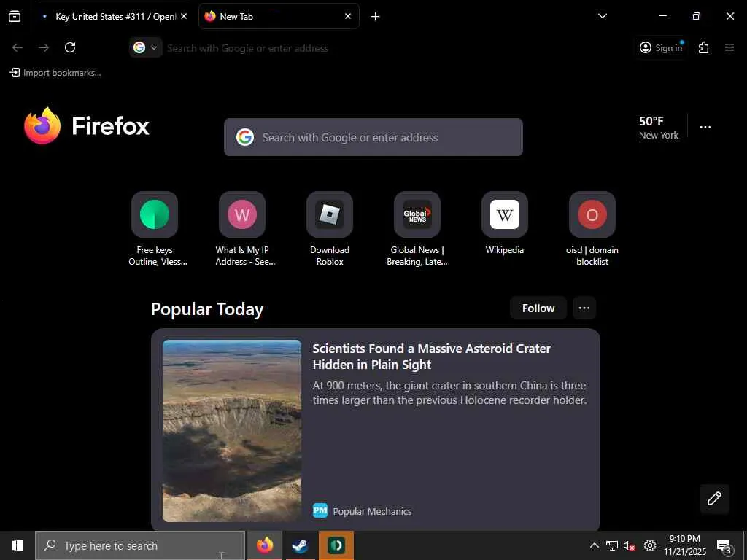747x560 pixels.
Task: Open the asteroid crater article thumbnail
Action: (x=232, y=430)
